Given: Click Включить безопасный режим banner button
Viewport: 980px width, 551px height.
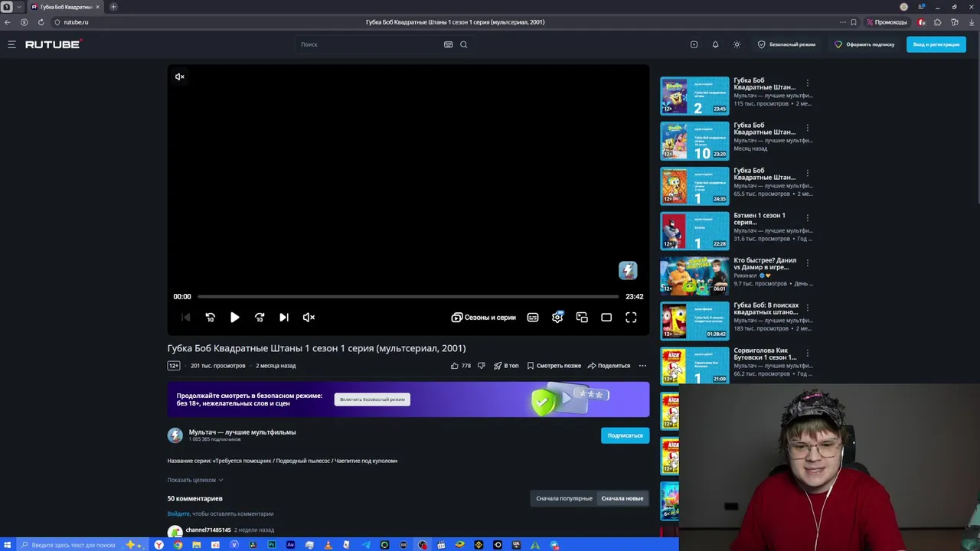Looking at the screenshot, I should pos(372,399).
